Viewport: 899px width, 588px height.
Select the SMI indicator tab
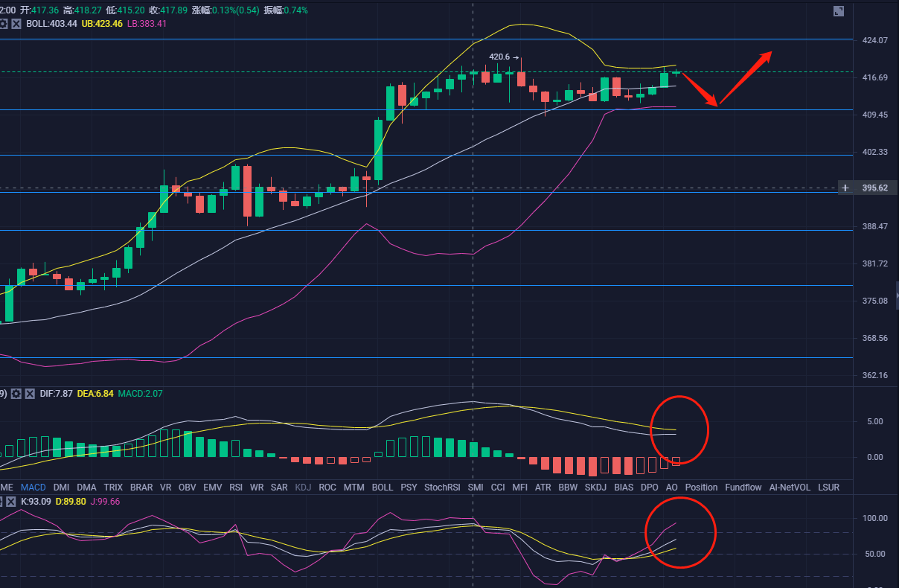476,488
